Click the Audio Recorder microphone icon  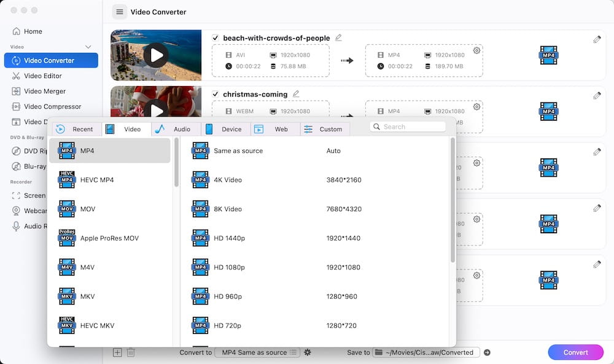pyautogui.click(x=16, y=227)
